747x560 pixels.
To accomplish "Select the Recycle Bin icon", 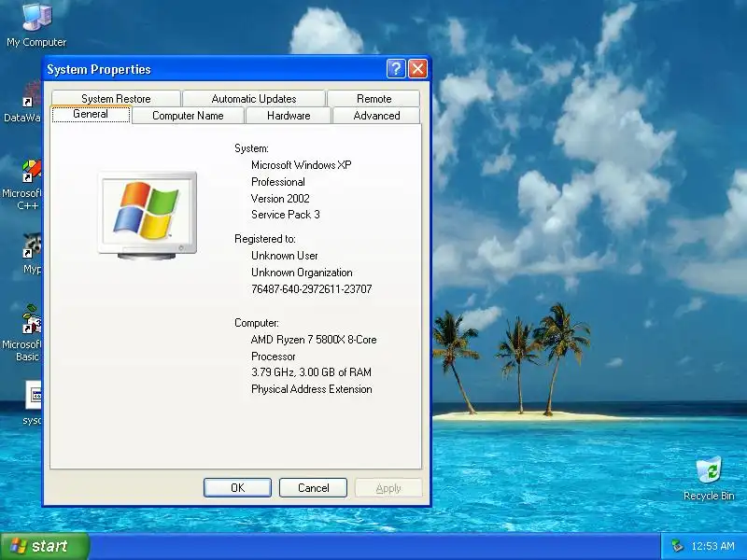I will tap(709, 479).
